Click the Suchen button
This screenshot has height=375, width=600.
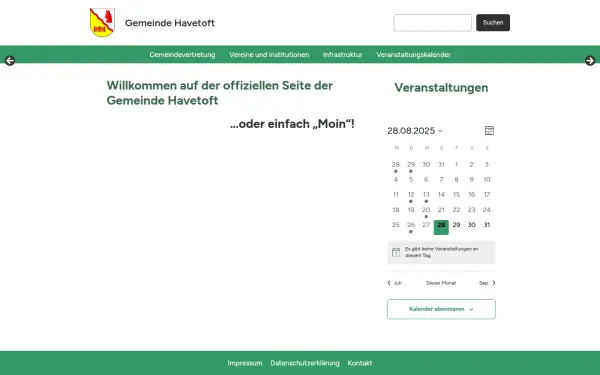point(493,23)
